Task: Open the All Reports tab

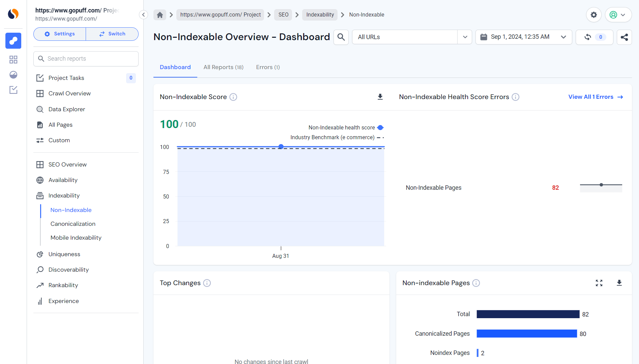Action: tap(223, 67)
